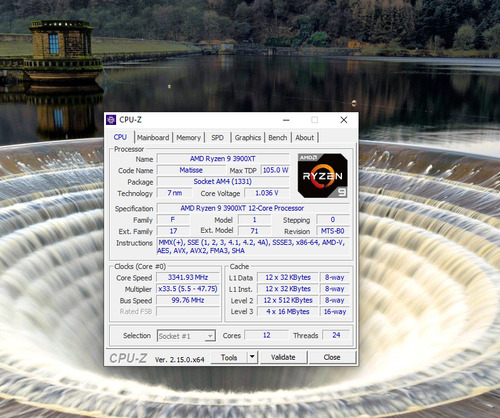Click the Model value 1
The height and width of the screenshot is (418, 500).
click(254, 220)
